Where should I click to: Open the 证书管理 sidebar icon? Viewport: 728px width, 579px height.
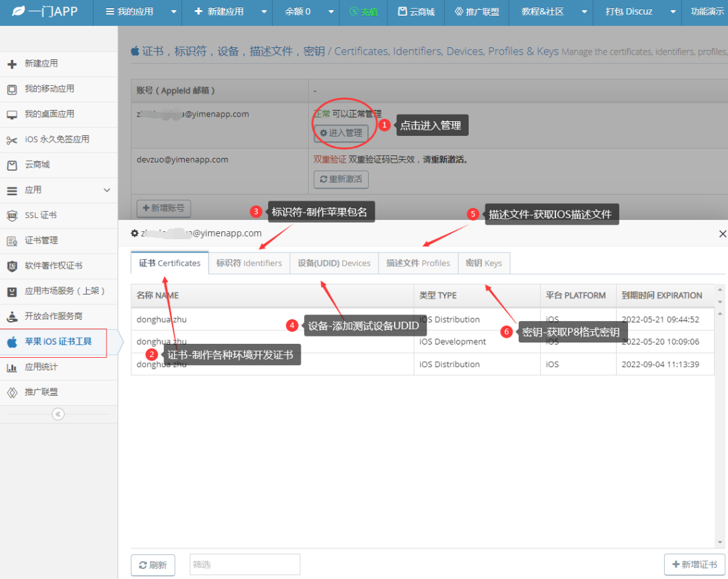coord(12,241)
